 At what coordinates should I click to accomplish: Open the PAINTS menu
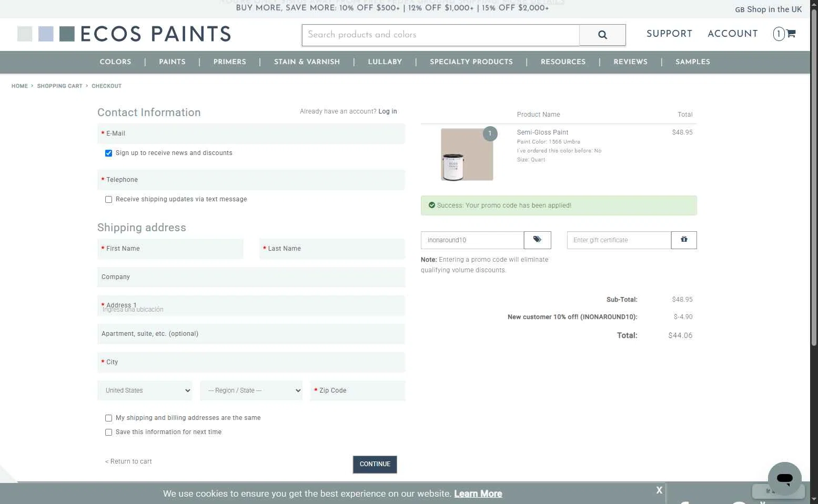(x=172, y=62)
